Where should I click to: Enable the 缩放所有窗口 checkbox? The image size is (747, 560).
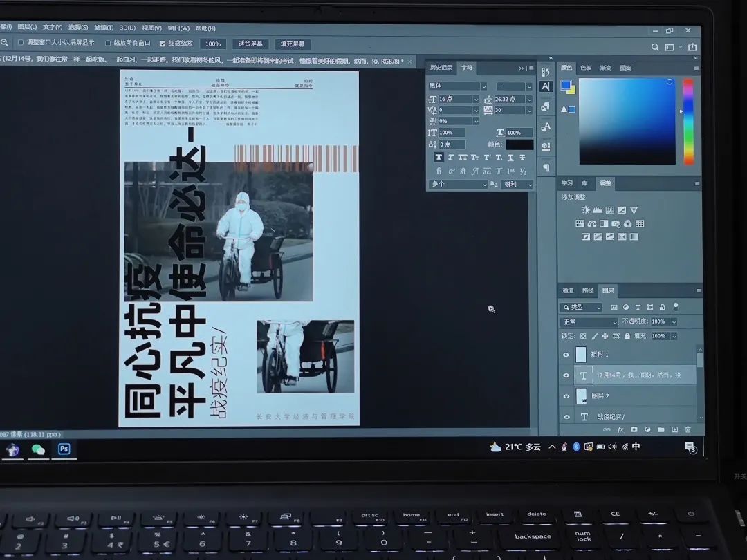pos(108,43)
